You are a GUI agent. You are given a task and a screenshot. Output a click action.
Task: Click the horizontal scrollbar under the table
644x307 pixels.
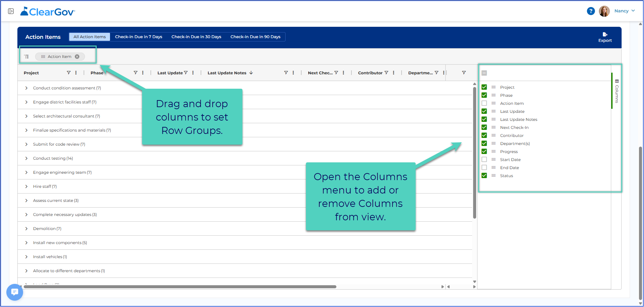coord(180,287)
